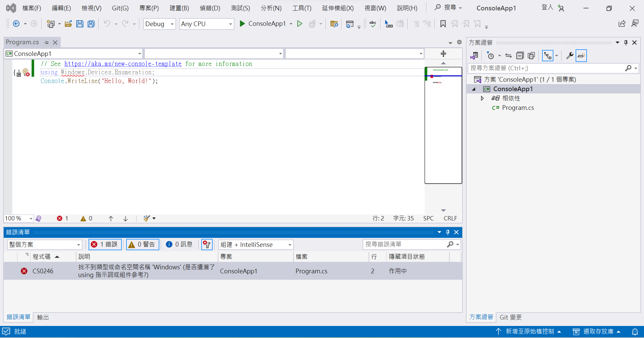Pin the 方案總管 panel with the pushpin
644x338 pixels.
pyautogui.click(x=626, y=43)
